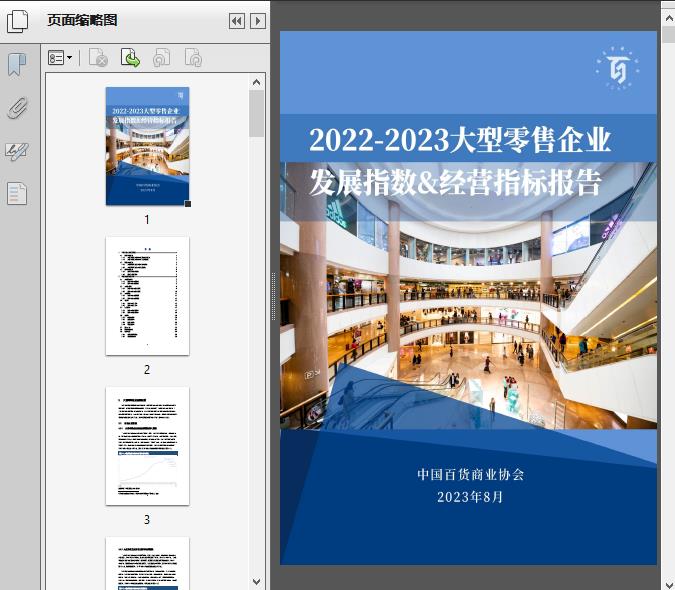Rotate pages counterclockwise icon
This screenshot has height=590, width=675.
click(x=162, y=58)
